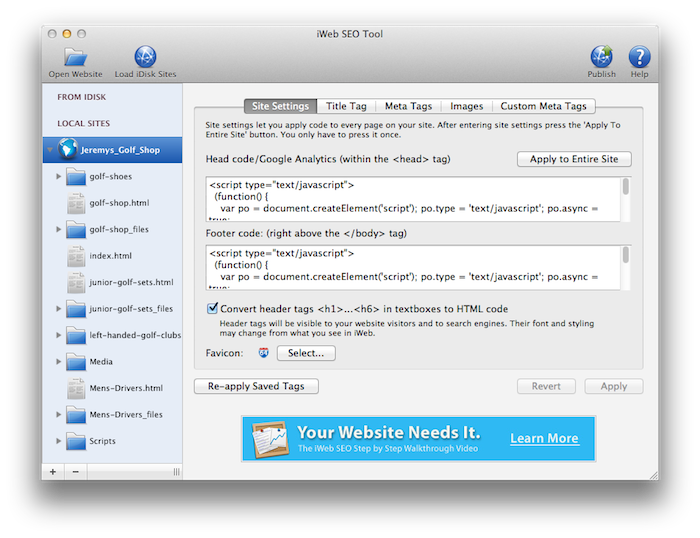Open Website folder icon in toolbar
This screenshot has width=700, height=538.
[x=75, y=57]
